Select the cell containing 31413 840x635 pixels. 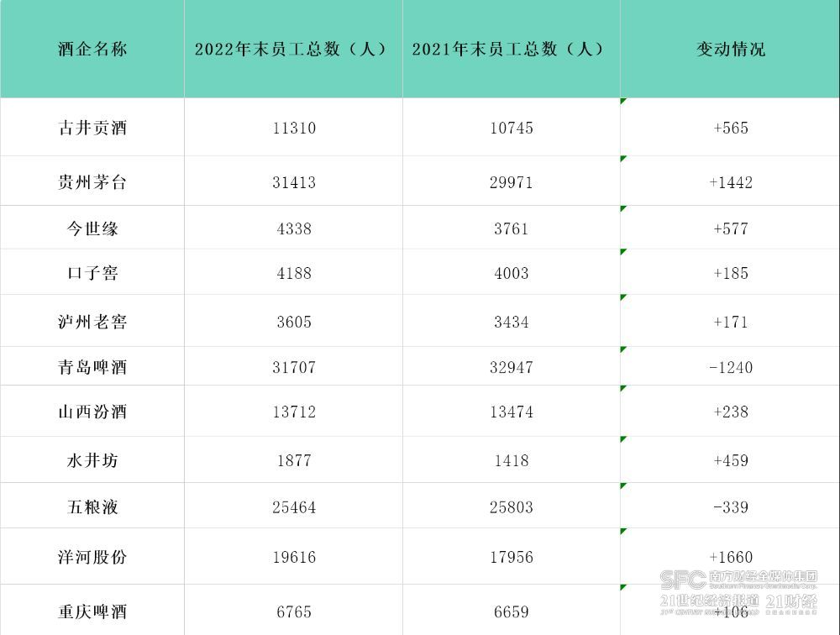[294, 182]
